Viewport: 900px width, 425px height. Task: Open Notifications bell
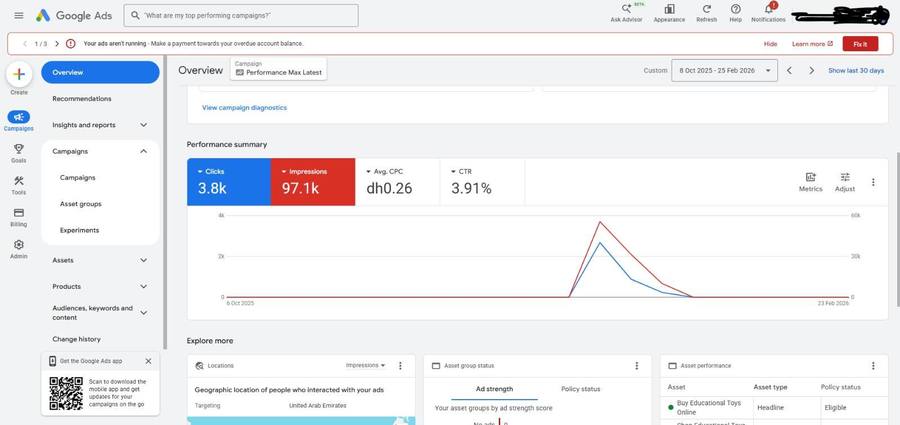pyautogui.click(x=768, y=13)
